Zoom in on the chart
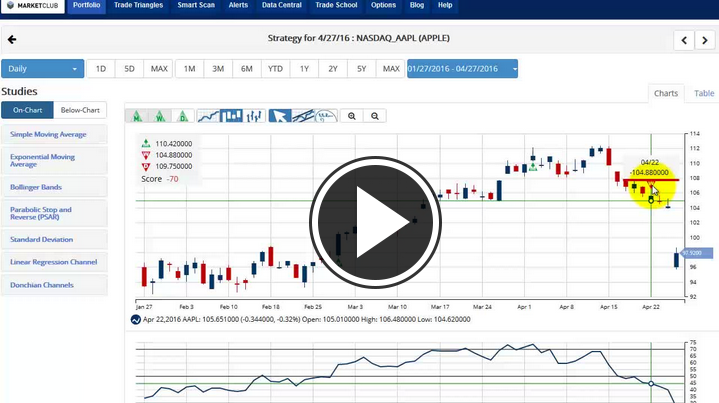The width and height of the screenshot is (719, 403). (x=352, y=116)
